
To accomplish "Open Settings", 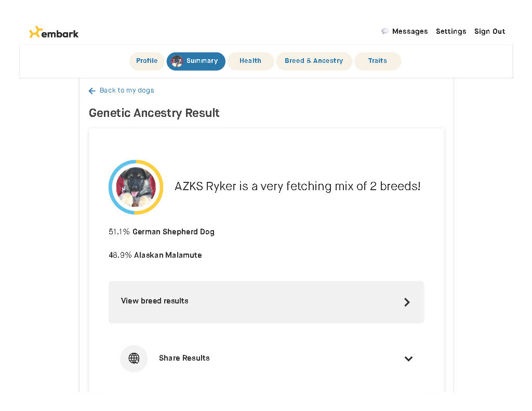I will coord(451,31).
